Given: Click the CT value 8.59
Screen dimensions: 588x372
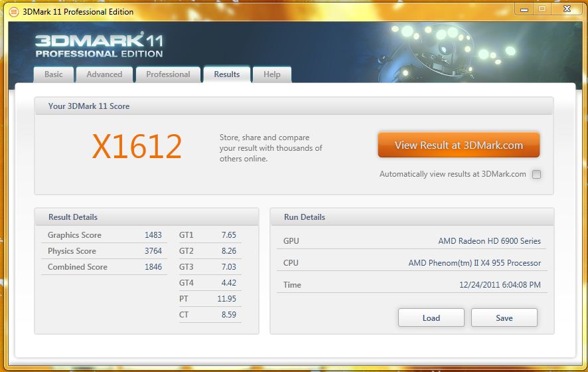Looking at the screenshot, I should click(x=229, y=315).
